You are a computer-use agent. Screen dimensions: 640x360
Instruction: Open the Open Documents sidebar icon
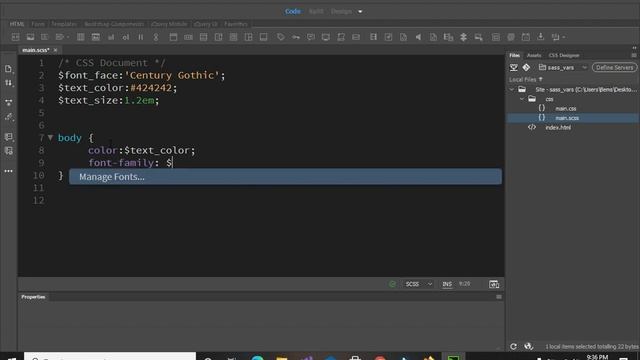[x=8, y=69]
